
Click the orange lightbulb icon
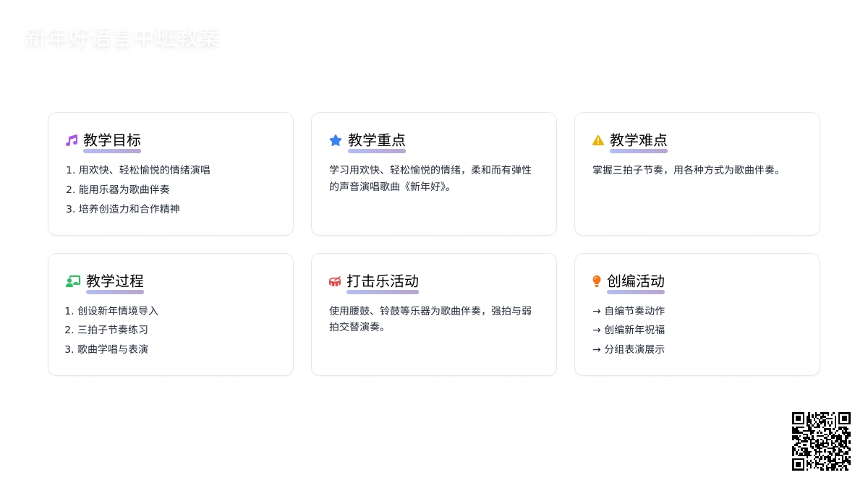(597, 281)
